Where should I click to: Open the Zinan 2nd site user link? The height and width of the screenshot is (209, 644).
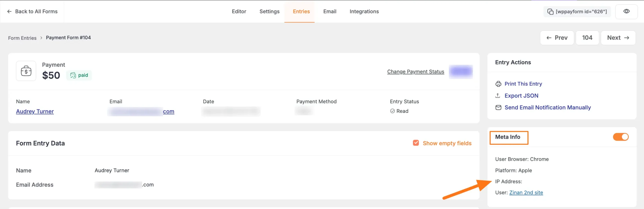(526, 192)
